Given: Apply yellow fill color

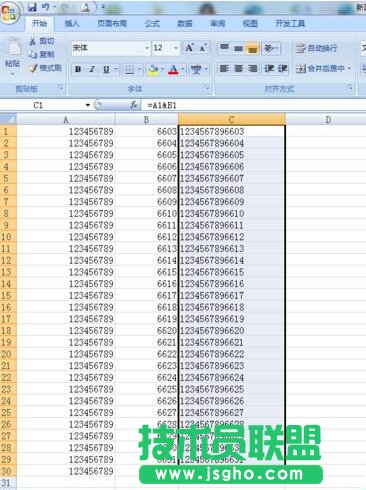Looking at the screenshot, I should tap(153, 69).
